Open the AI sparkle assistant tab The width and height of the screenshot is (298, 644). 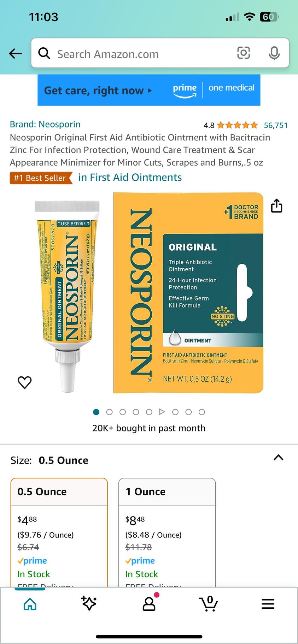click(x=89, y=603)
